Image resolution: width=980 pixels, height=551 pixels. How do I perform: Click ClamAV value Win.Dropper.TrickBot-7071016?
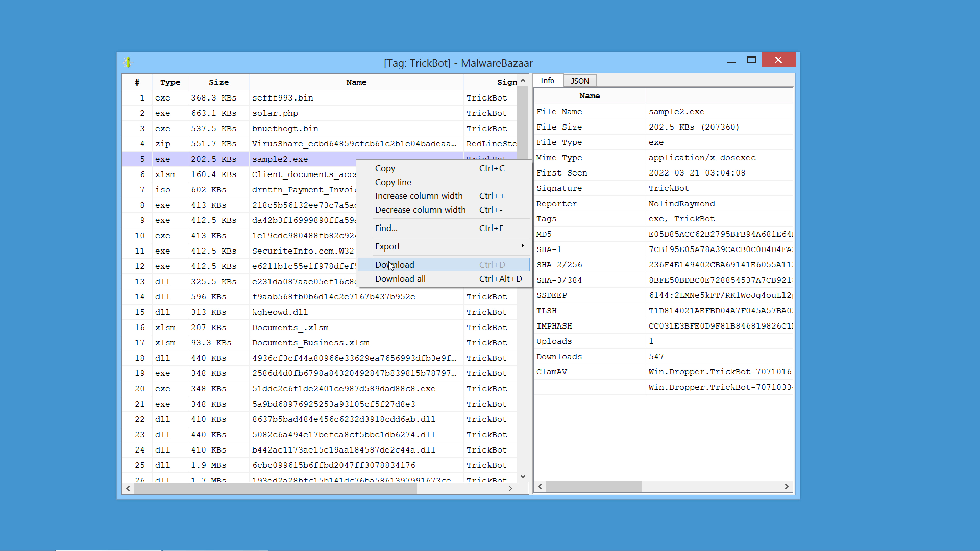click(720, 372)
